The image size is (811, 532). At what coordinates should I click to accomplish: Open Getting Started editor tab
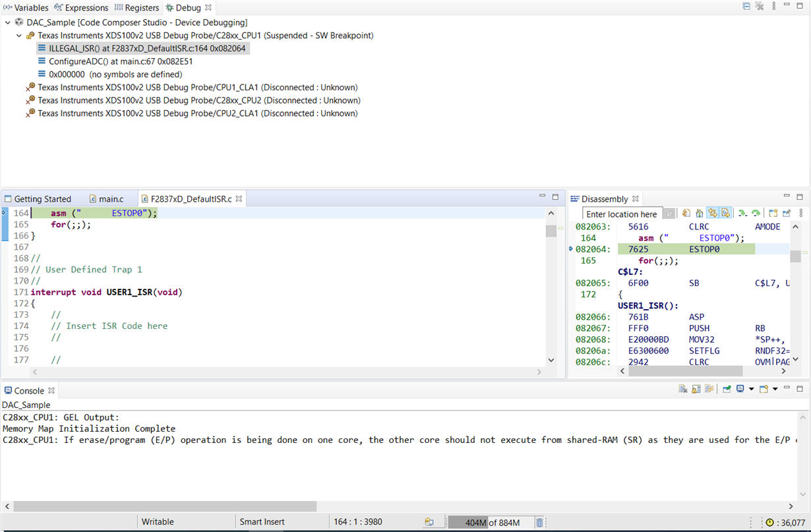point(38,198)
